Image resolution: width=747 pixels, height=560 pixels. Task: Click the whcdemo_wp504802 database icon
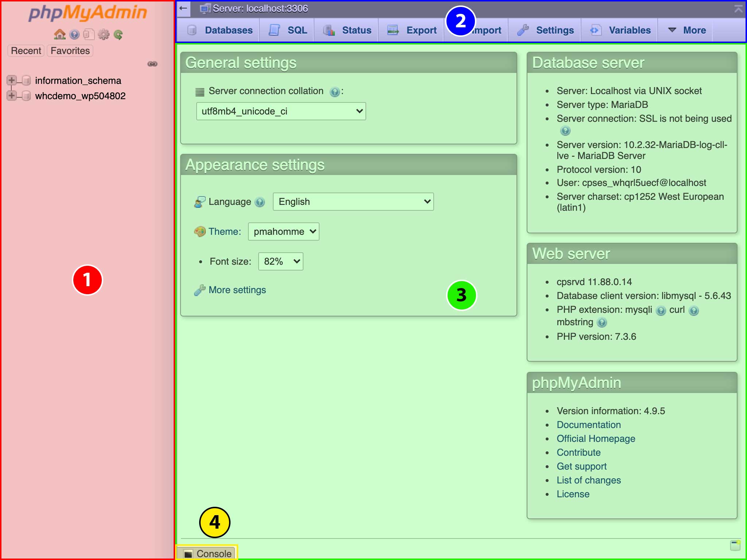[26, 96]
